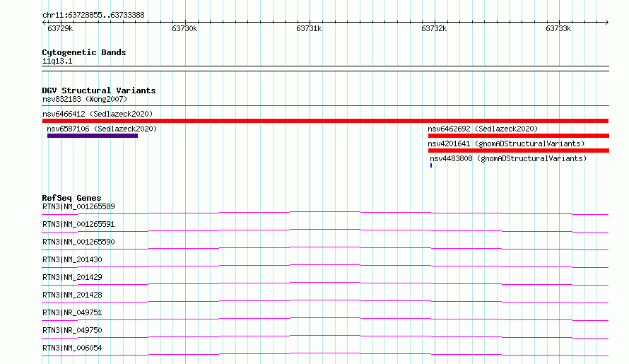The image size is (629, 364).
Task: Click the RefSeq Genes track title
Action: 71,198
